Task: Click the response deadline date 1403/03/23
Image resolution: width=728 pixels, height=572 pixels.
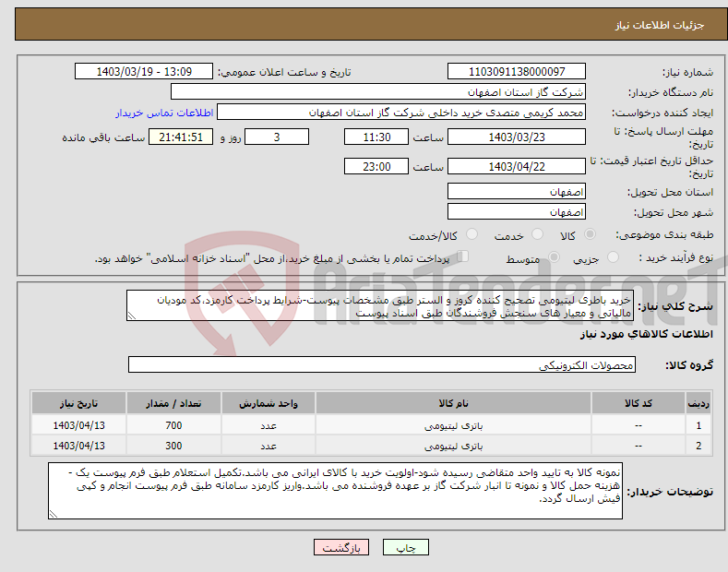Action: click(517, 137)
